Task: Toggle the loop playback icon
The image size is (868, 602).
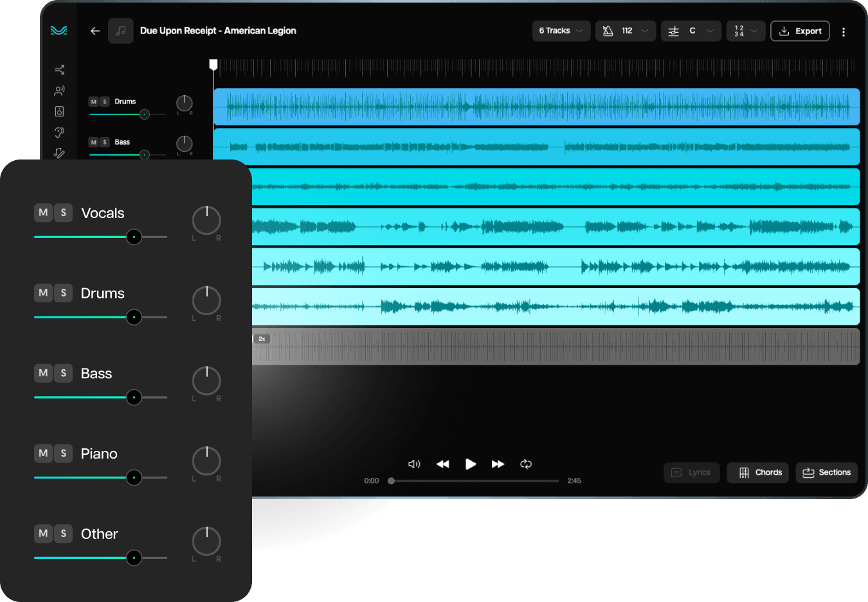Action: (x=526, y=464)
